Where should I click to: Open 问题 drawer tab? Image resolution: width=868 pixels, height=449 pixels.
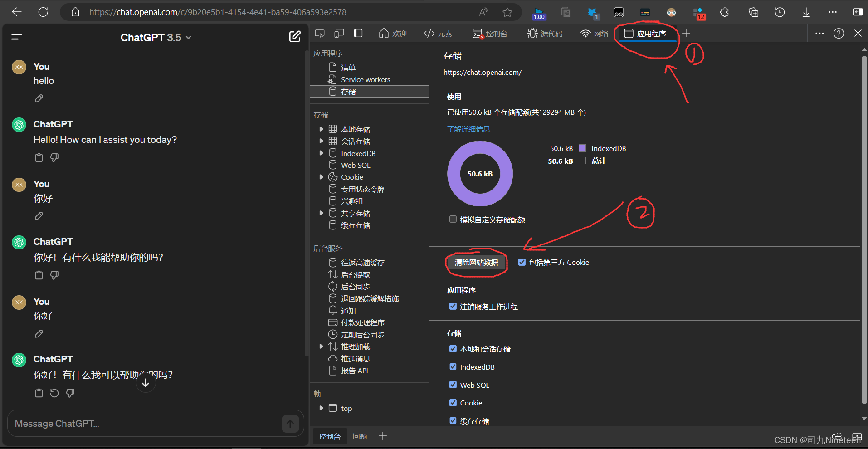(x=360, y=436)
